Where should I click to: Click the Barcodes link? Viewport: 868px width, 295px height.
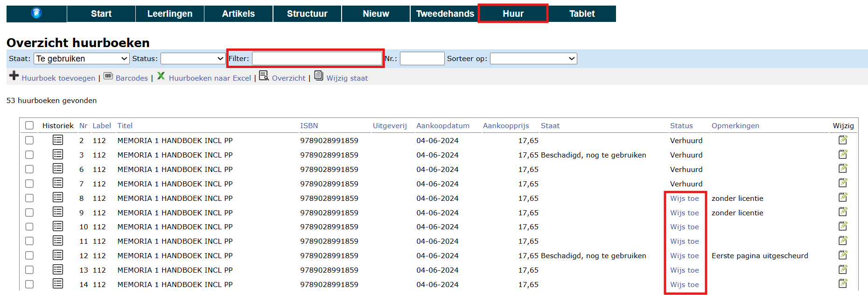(x=132, y=78)
